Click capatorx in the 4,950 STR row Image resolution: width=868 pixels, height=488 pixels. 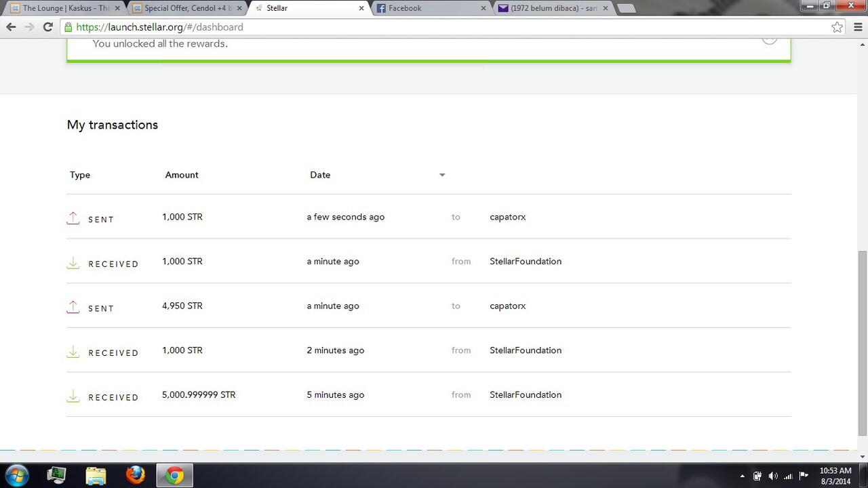point(508,306)
